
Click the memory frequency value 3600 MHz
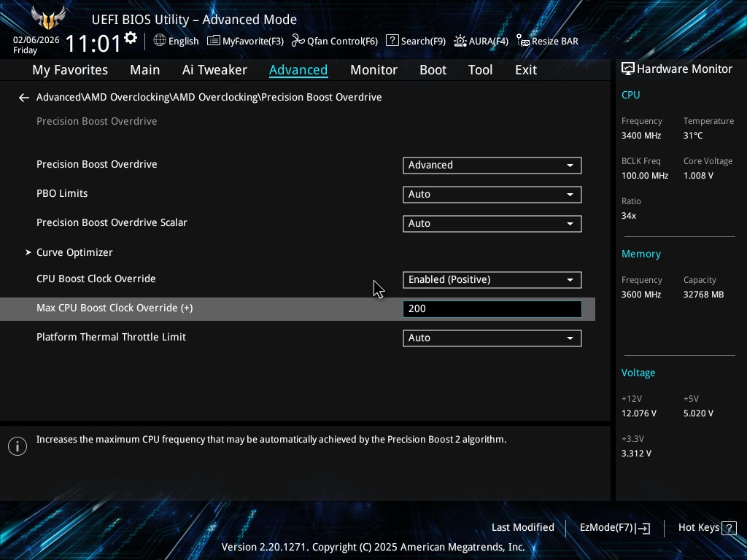click(x=641, y=295)
